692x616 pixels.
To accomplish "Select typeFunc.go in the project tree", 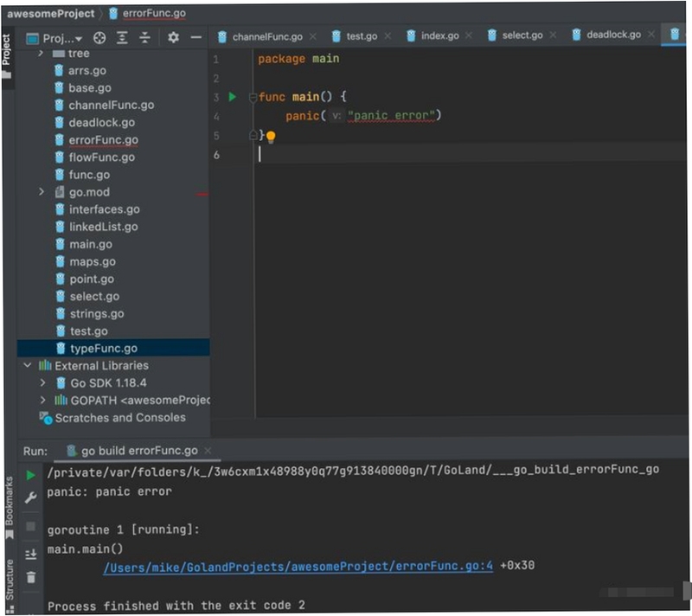I will (113, 348).
